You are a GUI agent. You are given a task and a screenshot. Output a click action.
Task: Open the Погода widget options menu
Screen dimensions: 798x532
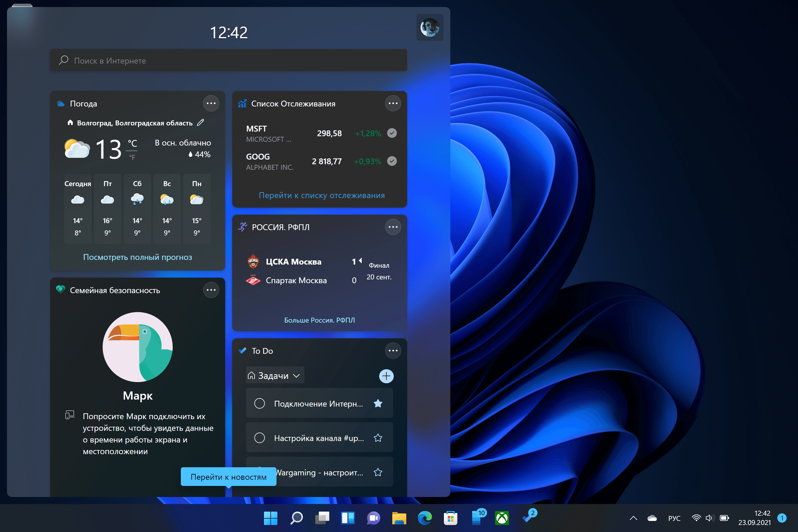(x=211, y=103)
